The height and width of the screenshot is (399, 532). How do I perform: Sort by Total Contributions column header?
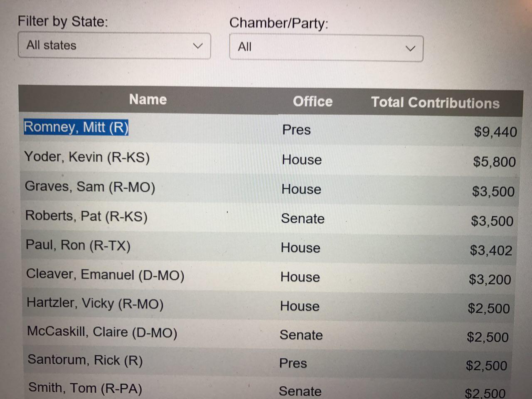pos(435,103)
